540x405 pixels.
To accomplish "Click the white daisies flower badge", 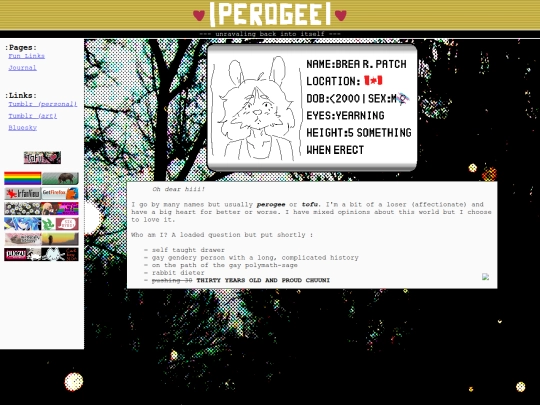I will click(x=22, y=209).
